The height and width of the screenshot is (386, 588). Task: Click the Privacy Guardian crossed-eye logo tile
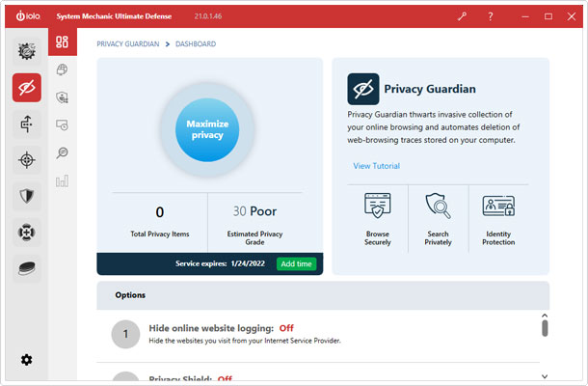[363, 89]
